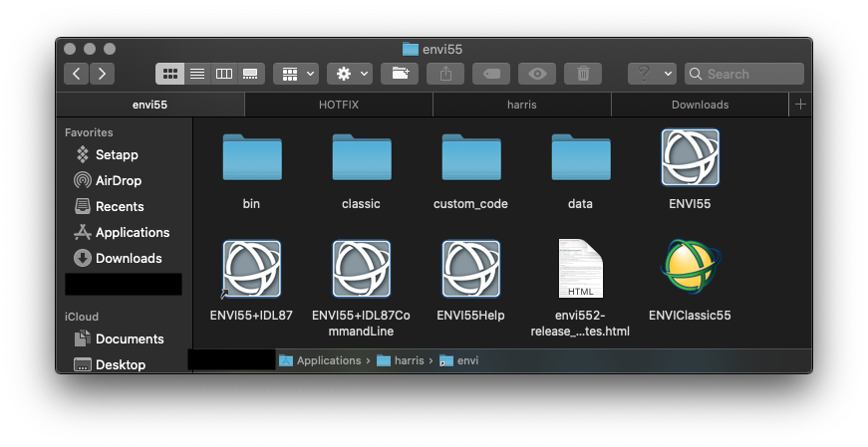This screenshot has width=868, height=447.
Task: Click the Search field
Action: point(750,74)
